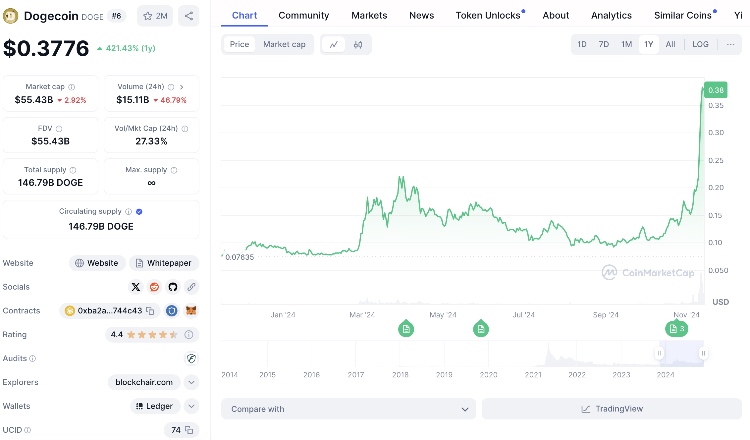This screenshot has height=440, width=750.
Task: Open the first news event marker on chart
Action: (x=406, y=328)
